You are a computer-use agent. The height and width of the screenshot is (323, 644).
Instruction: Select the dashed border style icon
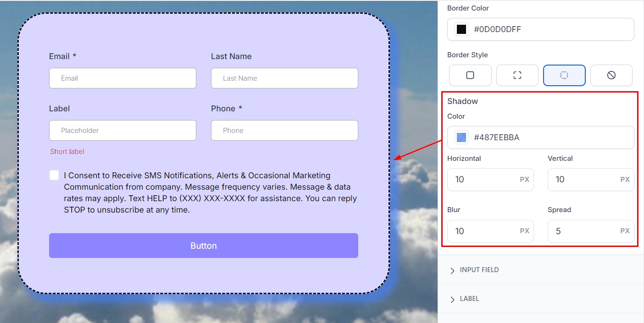[517, 75]
